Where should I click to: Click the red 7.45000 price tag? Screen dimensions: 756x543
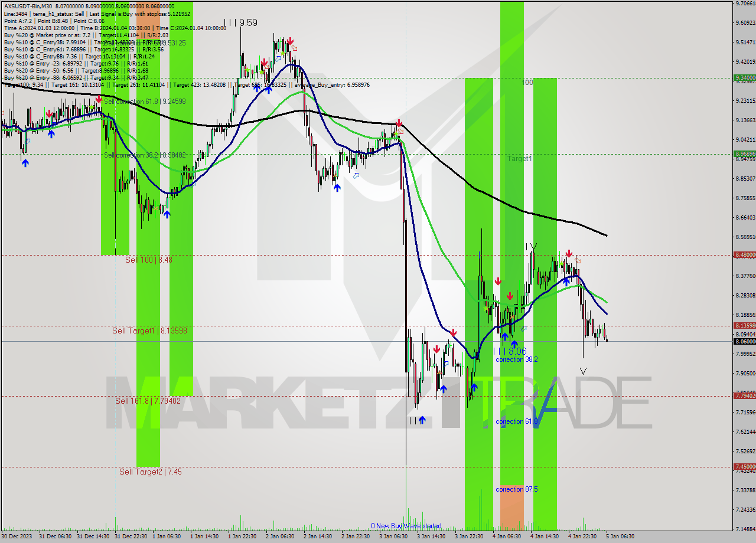tap(744, 466)
